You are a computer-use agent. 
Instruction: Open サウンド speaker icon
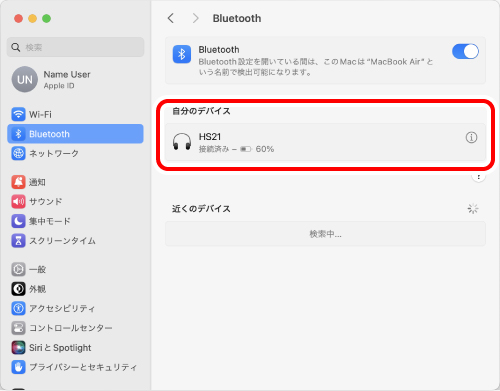(x=18, y=202)
